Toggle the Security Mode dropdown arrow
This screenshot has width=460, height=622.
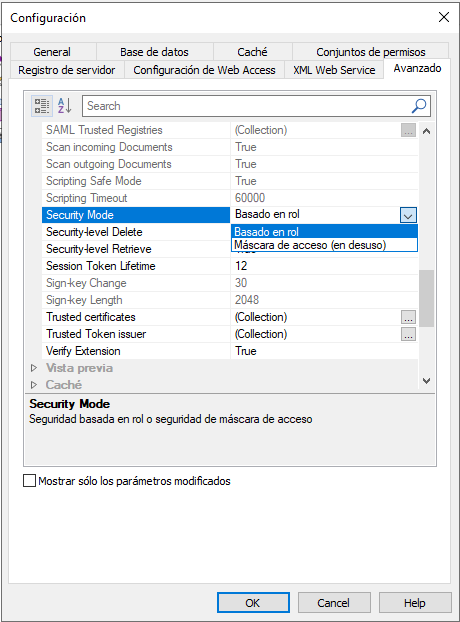[x=408, y=215]
